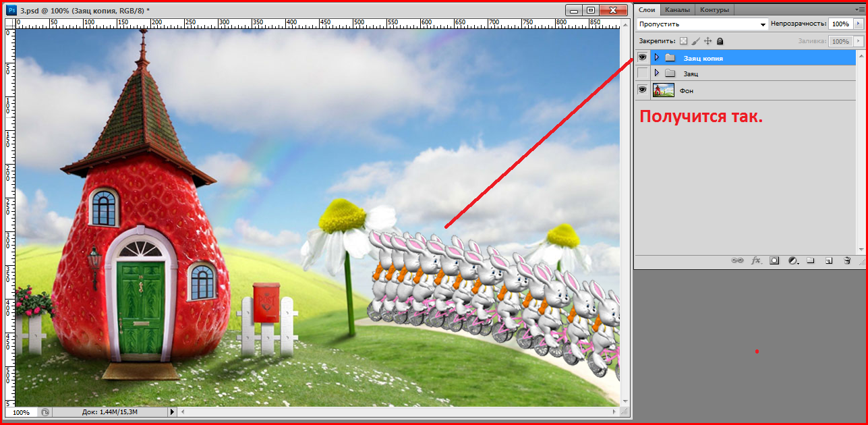Click the status bar clock icon
This screenshot has height=425, width=868.
[45, 412]
